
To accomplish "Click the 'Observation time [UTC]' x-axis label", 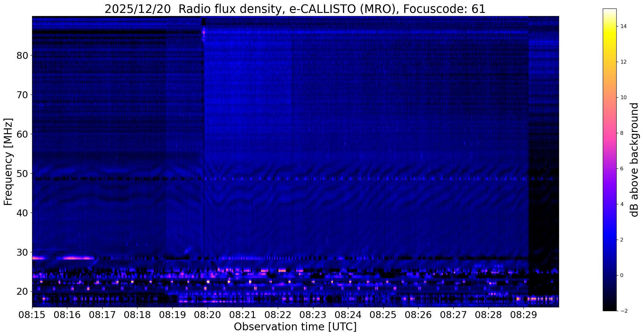I will coord(295,327).
